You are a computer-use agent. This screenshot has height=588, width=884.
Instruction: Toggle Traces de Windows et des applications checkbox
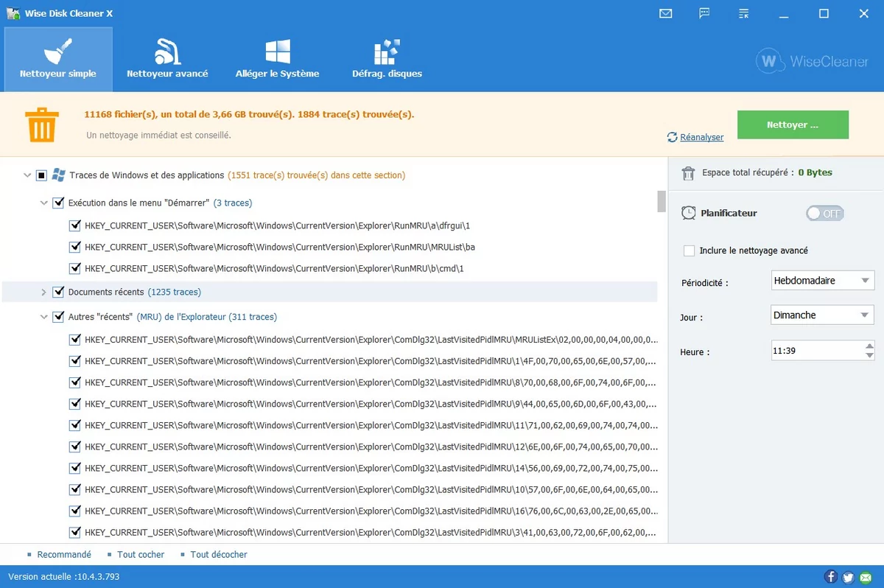[41, 175]
